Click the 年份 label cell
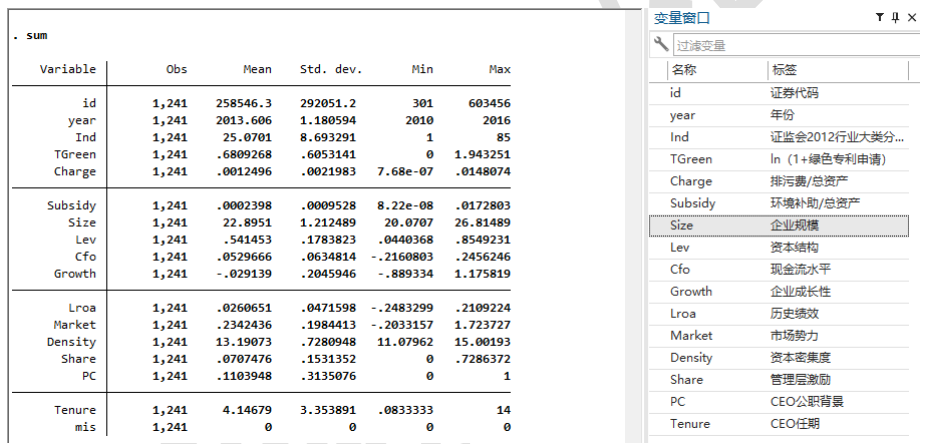This screenshot has height=444, width=926. pyautogui.click(x=782, y=115)
